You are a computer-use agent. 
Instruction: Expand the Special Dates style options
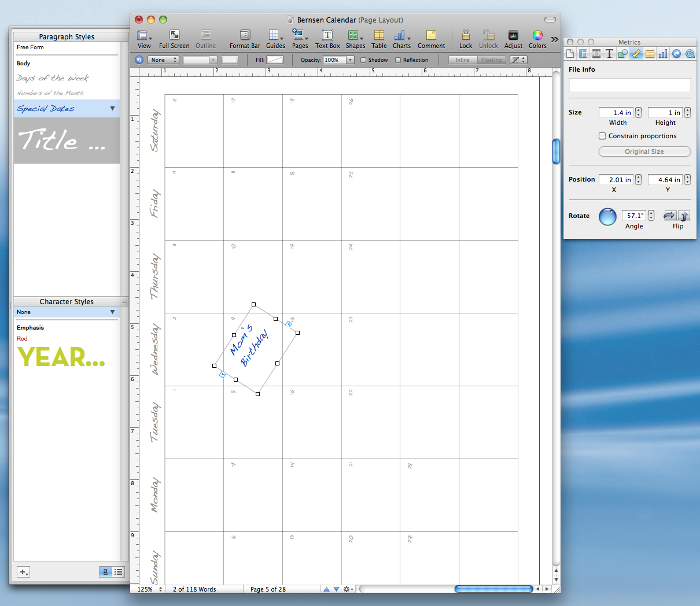click(113, 108)
